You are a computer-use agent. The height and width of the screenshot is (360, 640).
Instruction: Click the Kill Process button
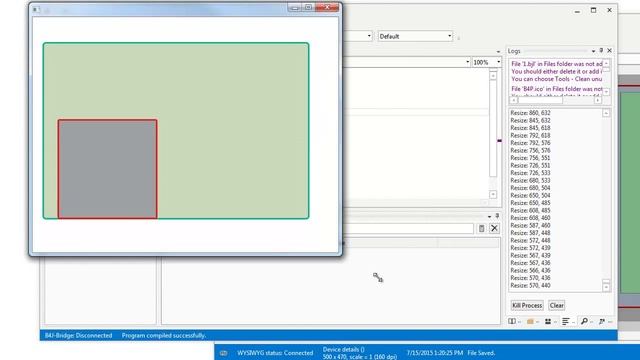(527, 305)
